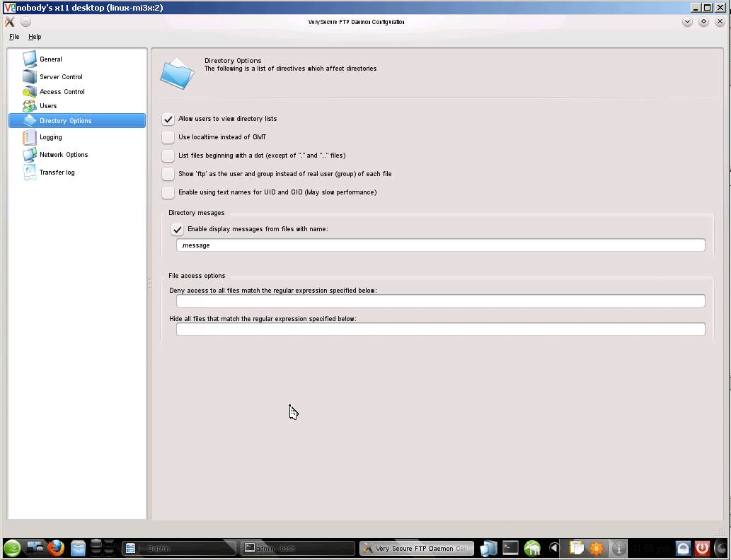Open the clipboard tray icon
This screenshot has height=560, width=731.
click(576, 548)
